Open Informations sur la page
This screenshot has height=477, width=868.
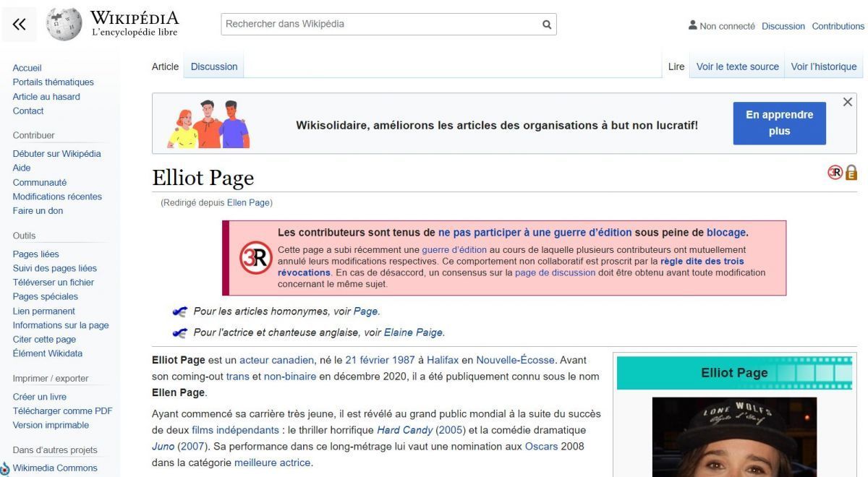(61, 325)
